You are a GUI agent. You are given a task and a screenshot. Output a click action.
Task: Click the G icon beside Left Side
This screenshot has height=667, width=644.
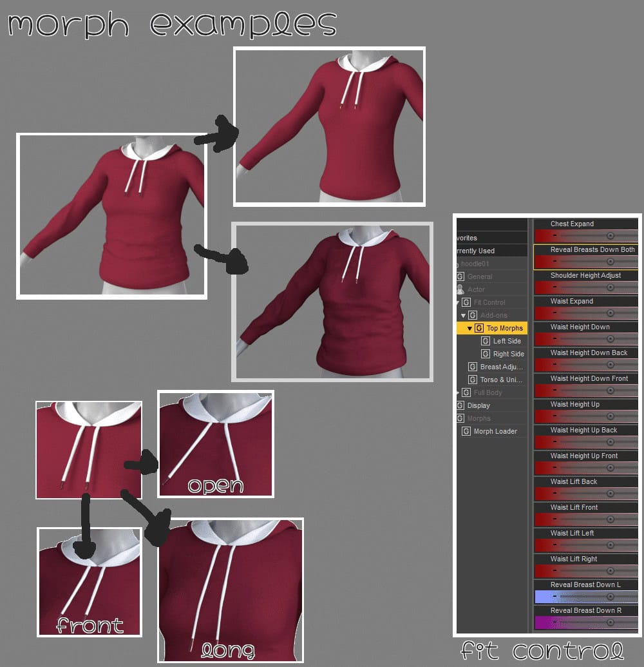486,341
